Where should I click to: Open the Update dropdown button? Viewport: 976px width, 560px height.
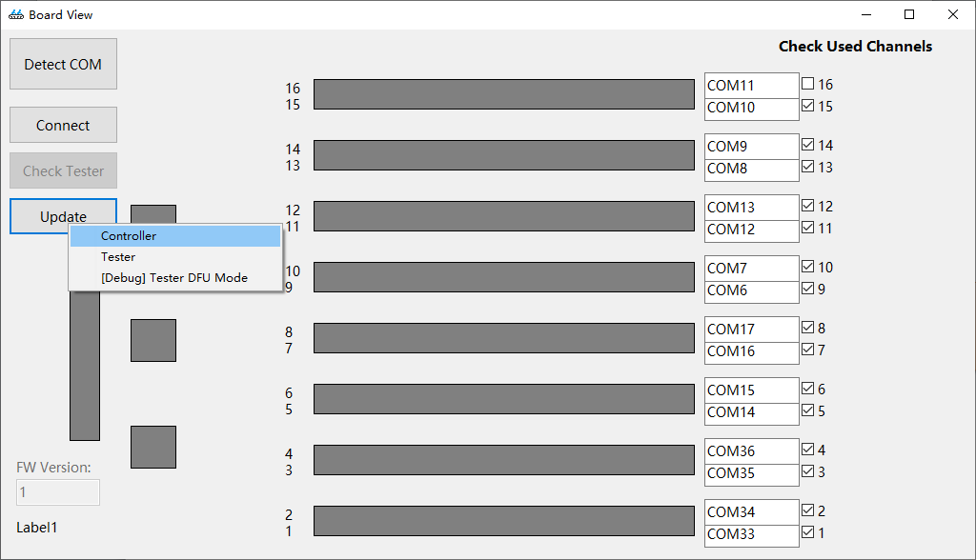[x=63, y=216]
